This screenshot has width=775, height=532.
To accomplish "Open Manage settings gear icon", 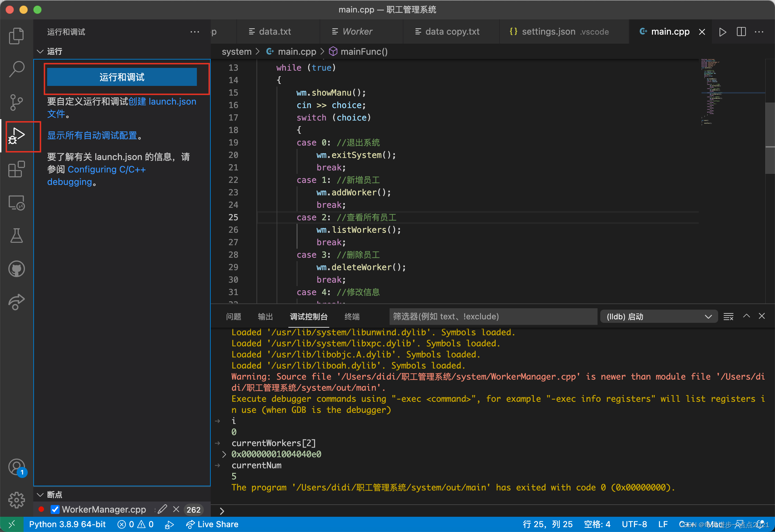I will click(x=16, y=500).
